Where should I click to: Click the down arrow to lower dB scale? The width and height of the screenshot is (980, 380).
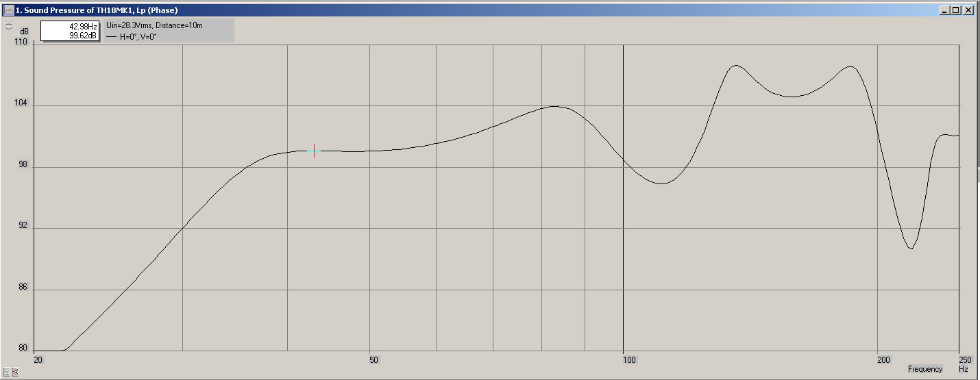(x=8, y=29)
